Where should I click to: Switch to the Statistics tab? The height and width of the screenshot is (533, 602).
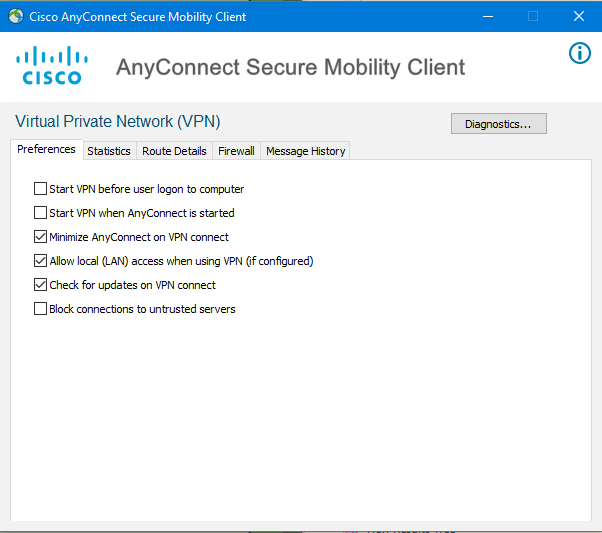tap(109, 151)
